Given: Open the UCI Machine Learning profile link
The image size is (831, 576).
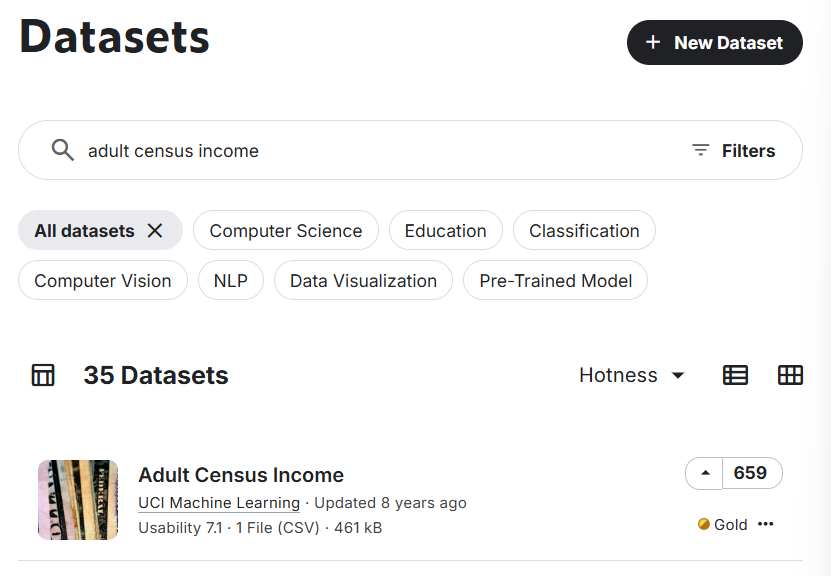Looking at the screenshot, I should click(219, 503).
